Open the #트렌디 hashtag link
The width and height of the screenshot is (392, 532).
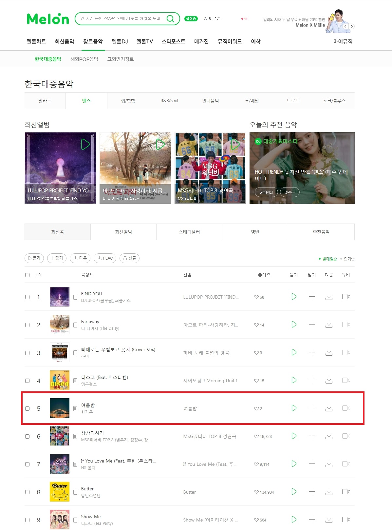point(266,192)
